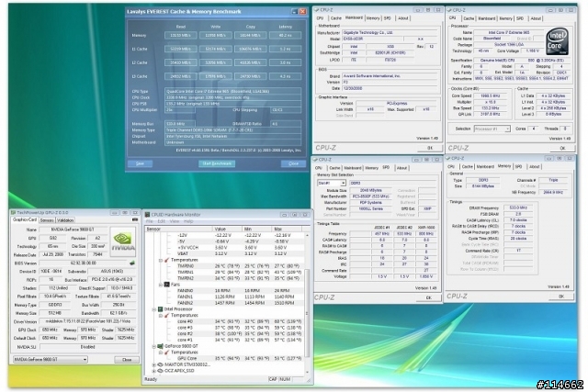
Task: Select Cache tab in CPU-Z Mainboard window
Action: point(336,18)
